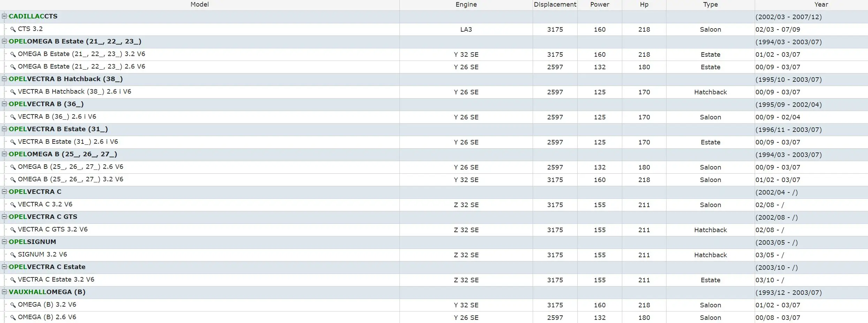The width and height of the screenshot is (868, 323).
Task: Click the Power column header
Action: tap(600, 5)
